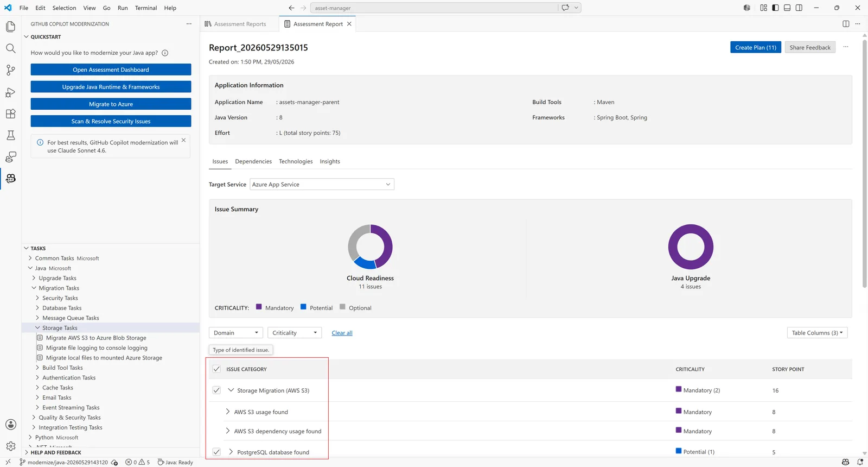This screenshot has width=868, height=467.
Task: Open the Copilot chat icon in title bar
Action: [565, 8]
